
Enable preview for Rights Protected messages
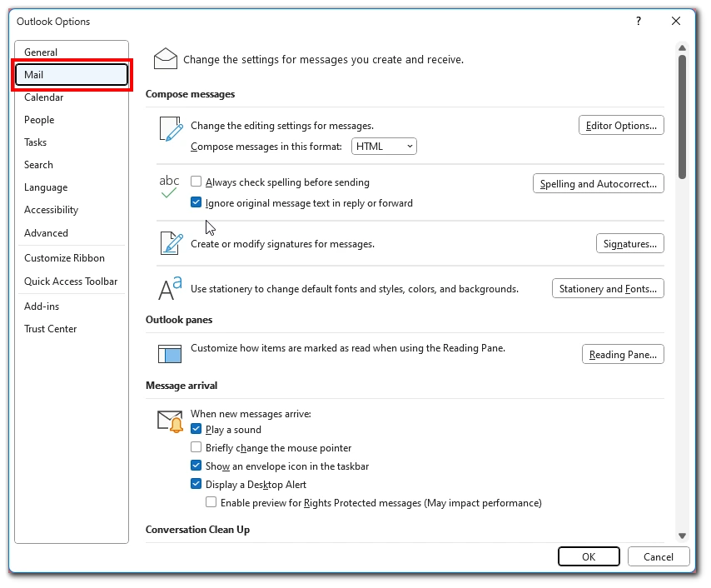pos(211,502)
